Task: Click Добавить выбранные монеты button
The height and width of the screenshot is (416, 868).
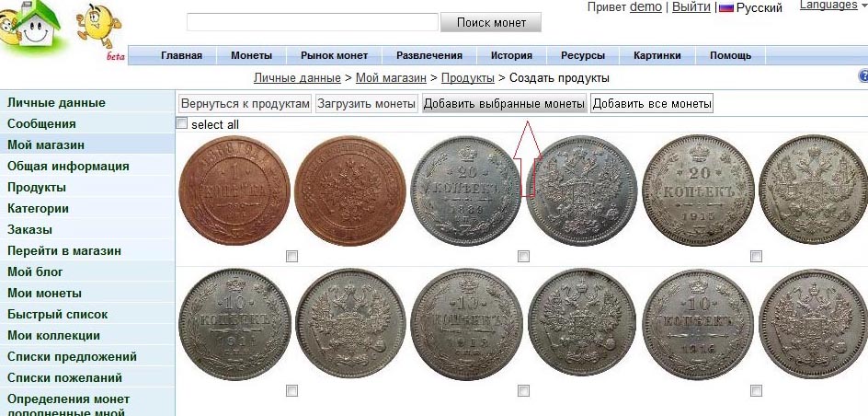Action: coord(504,104)
